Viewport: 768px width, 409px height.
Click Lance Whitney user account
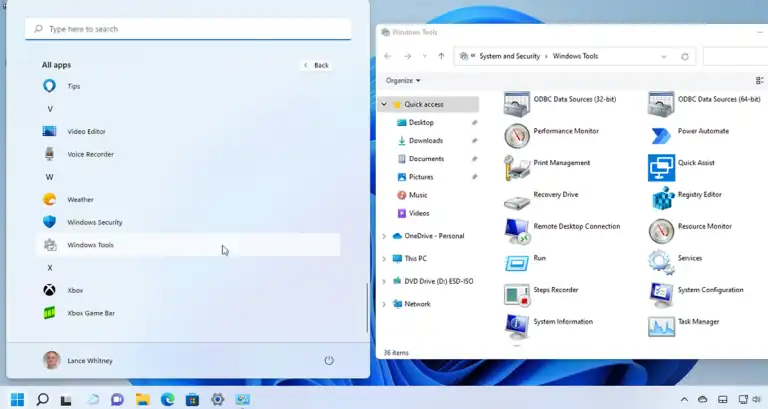pos(78,361)
